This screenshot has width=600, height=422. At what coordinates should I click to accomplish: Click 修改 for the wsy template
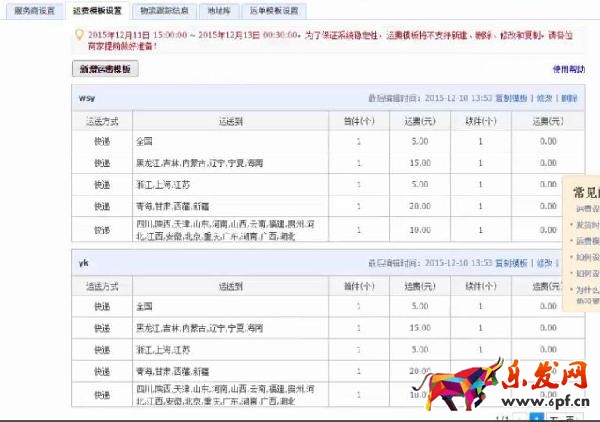[x=544, y=98]
